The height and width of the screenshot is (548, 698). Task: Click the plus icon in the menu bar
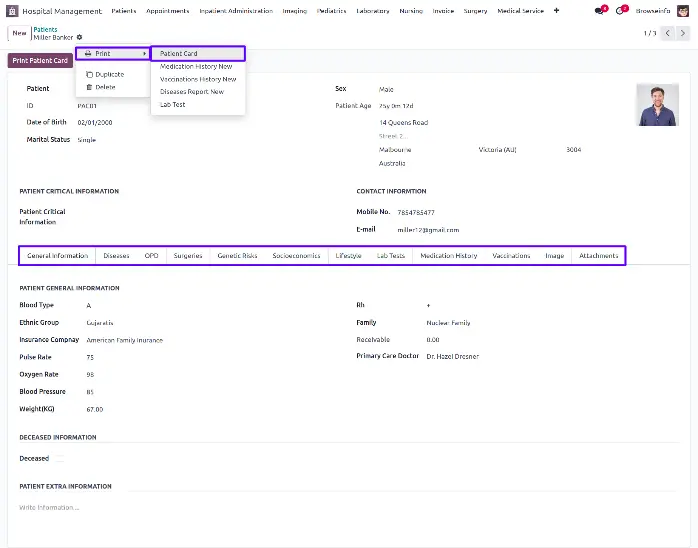click(556, 11)
